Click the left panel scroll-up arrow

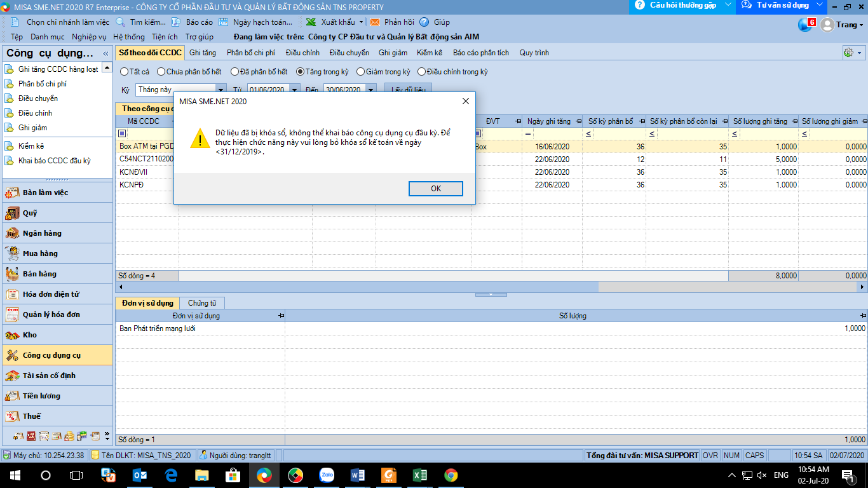[107, 68]
